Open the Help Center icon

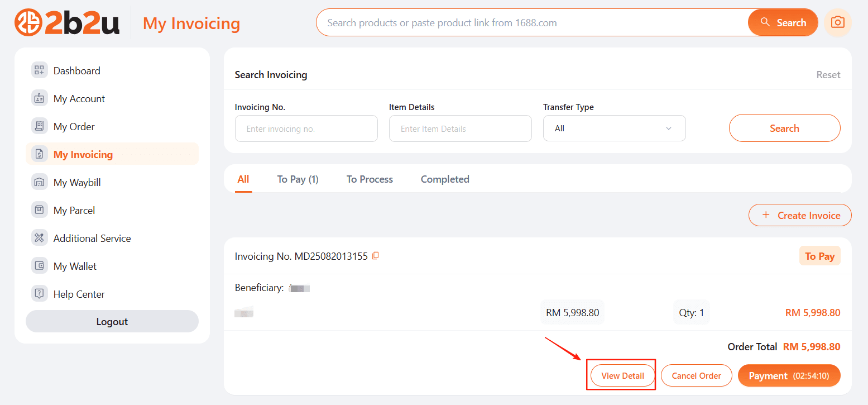(40, 294)
